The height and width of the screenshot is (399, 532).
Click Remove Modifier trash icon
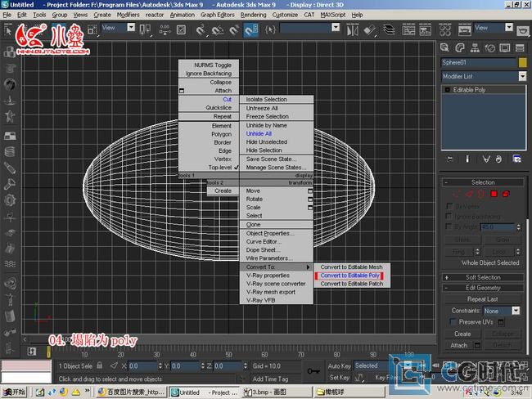[x=498, y=159]
